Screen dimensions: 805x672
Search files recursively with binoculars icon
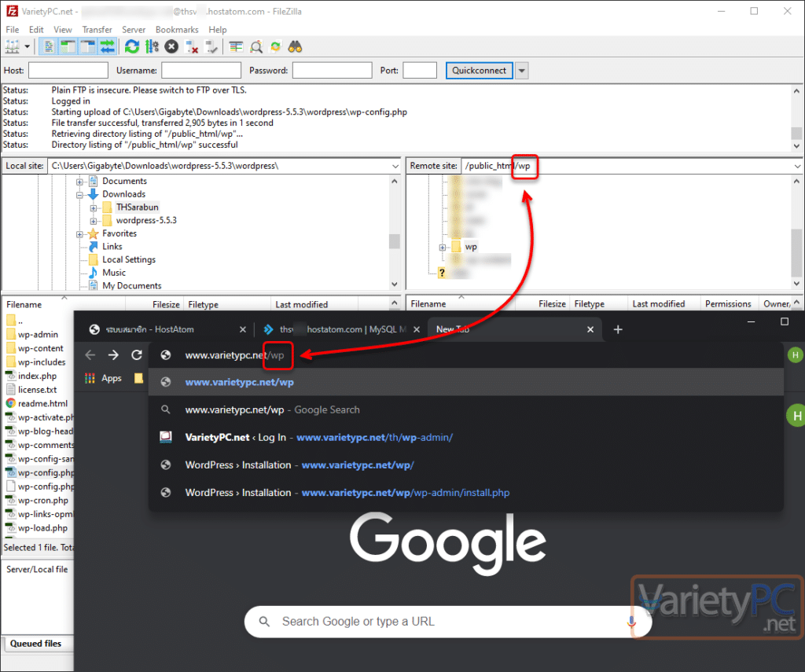(296, 47)
